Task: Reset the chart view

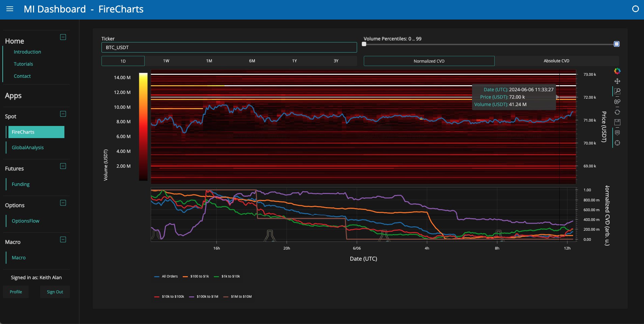Action: coord(617,112)
